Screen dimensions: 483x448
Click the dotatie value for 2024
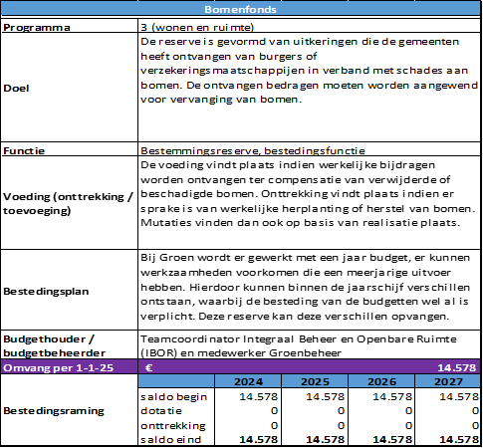[274, 411]
